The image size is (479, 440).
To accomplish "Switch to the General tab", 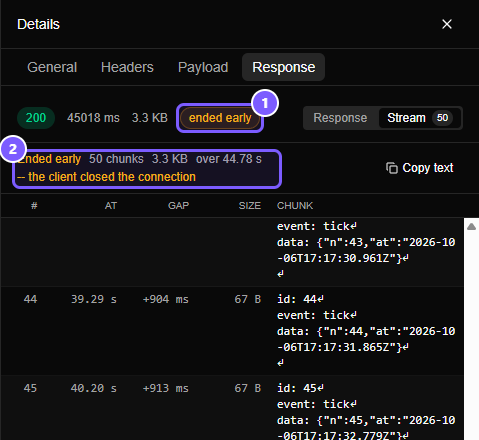I will 52,67.
